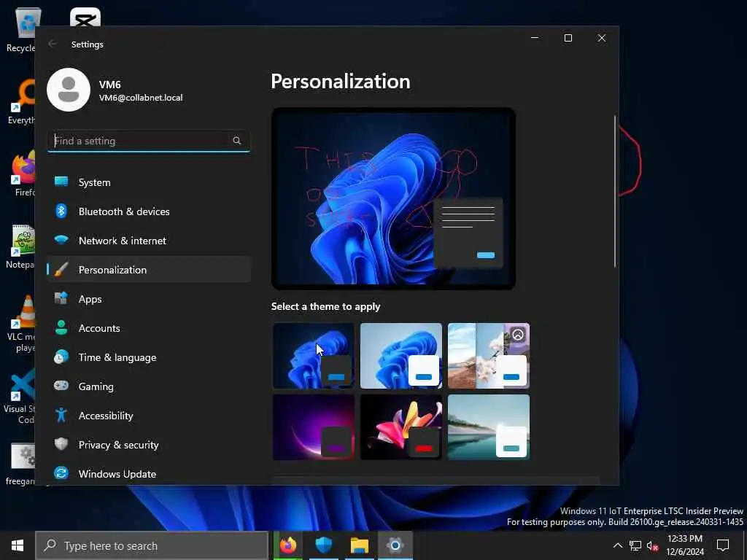Click the Apps icon in sidebar
The height and width of the screenshot is (560, 747).
(x=61, y=298)
